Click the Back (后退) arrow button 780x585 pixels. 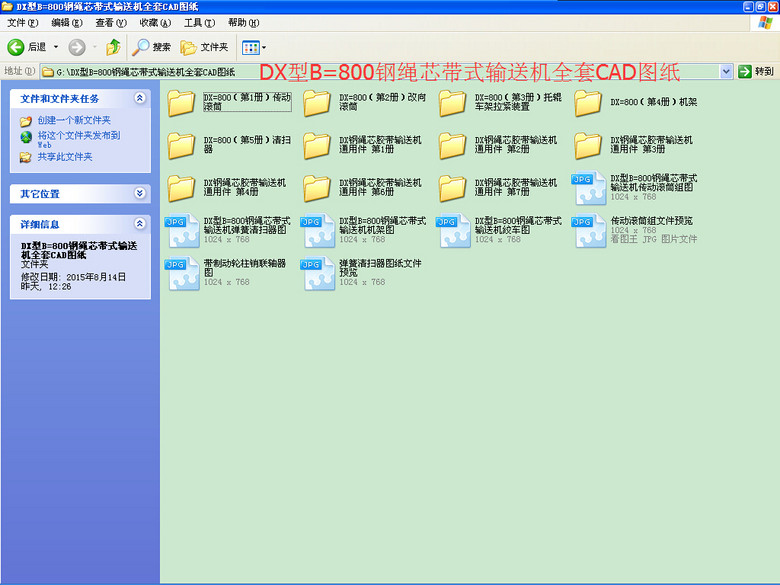[17, 47]
